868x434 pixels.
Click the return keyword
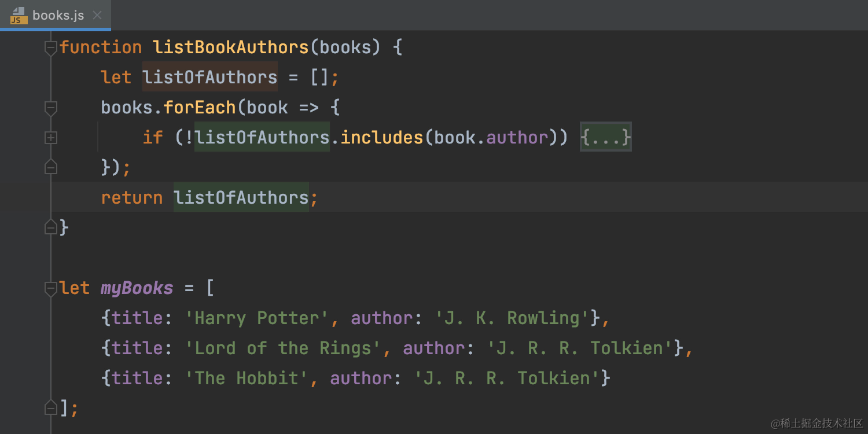point(132,197)
